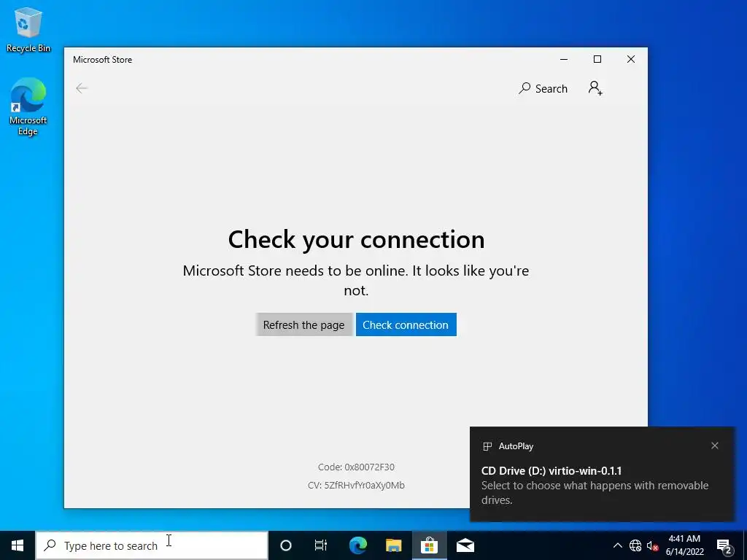Screen dimensions: 747x560
Task: Open Task View on the taskbar
Action: (x=321, y=545)
